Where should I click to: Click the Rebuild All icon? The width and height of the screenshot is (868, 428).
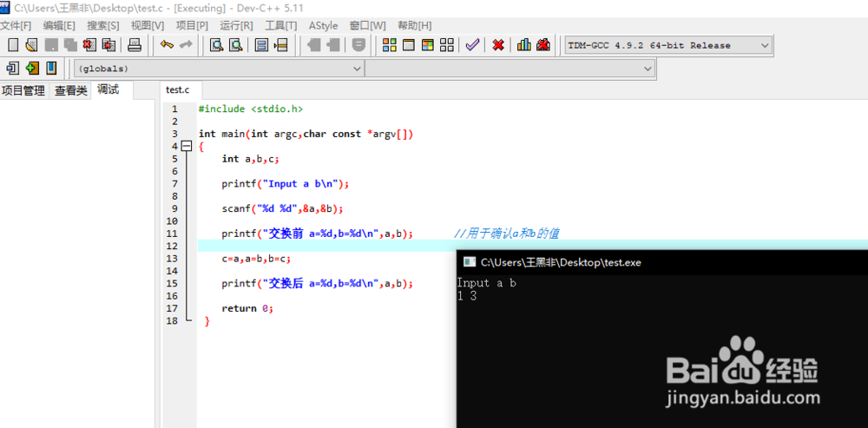(447, 45)
